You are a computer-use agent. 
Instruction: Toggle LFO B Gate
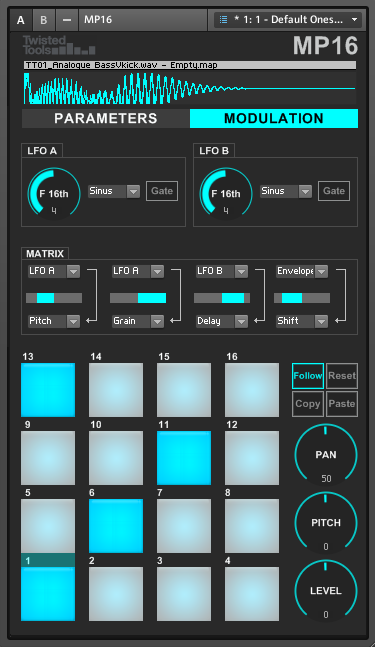click(334, 191)
